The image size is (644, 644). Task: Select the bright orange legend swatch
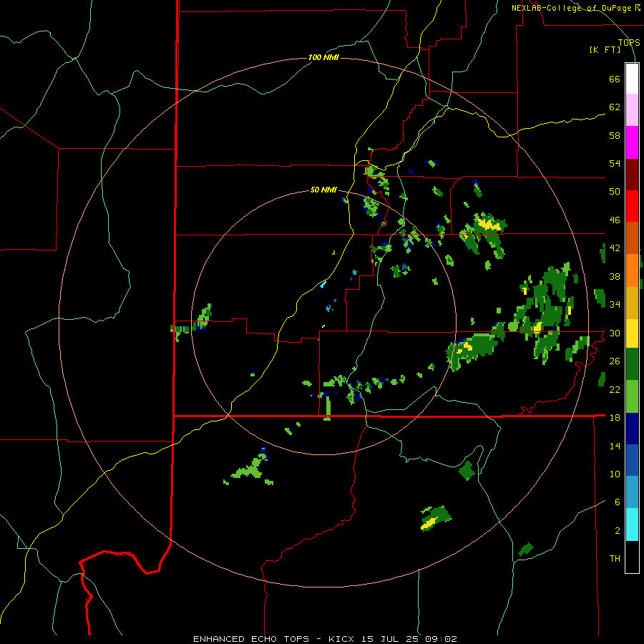(x=632, y=270)
